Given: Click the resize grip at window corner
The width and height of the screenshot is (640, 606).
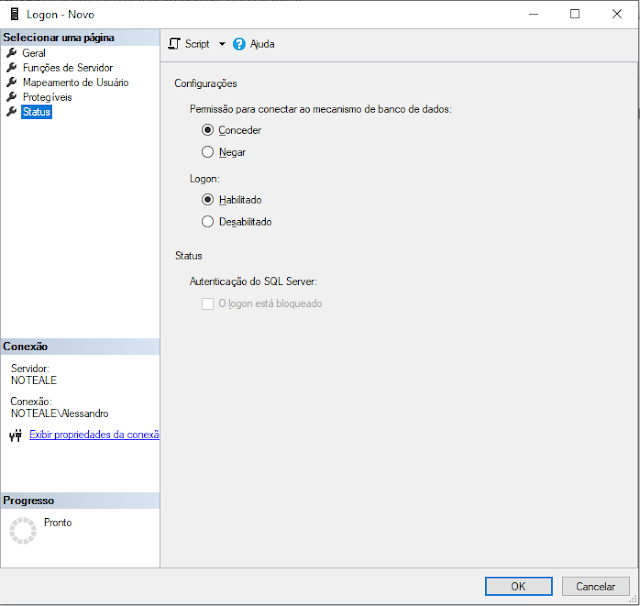Looking at the screenshot, I should click(633, 599).
